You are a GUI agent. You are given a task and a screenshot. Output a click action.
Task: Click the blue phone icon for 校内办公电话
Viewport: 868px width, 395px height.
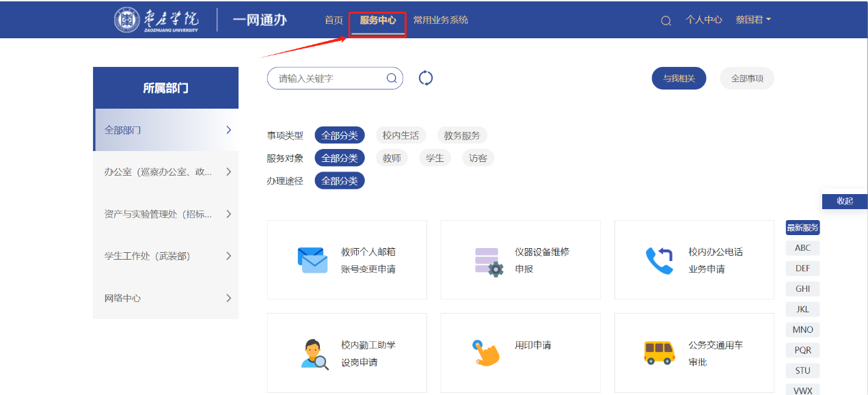[660, 260]
